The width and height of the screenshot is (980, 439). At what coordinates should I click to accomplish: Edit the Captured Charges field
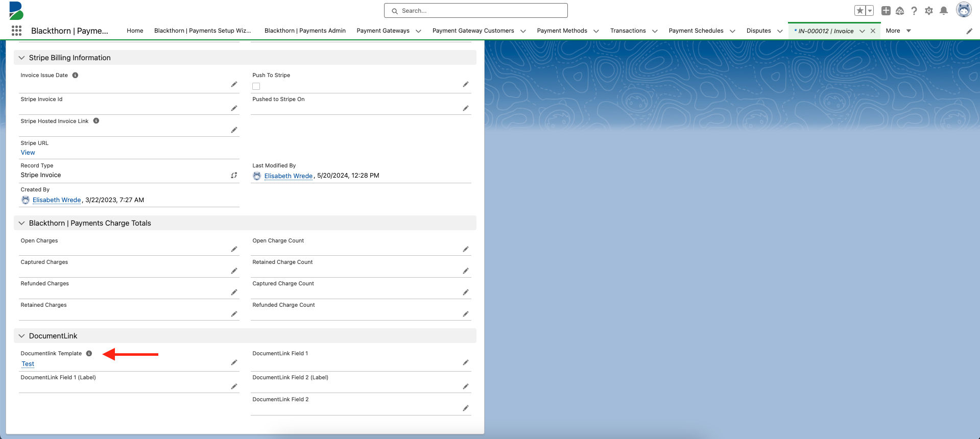click(234, 271)
